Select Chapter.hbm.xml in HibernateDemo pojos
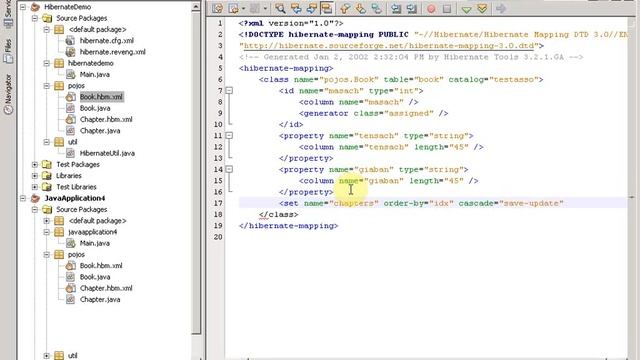Viewport: 640px width, 360px height. pos(106,119)
